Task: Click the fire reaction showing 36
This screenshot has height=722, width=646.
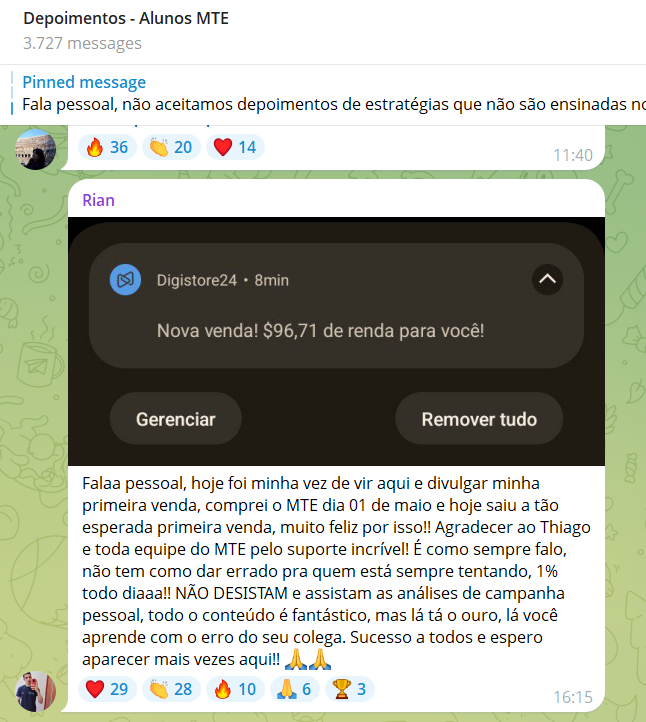Action: pyautogui.click(x=107, y=147)
